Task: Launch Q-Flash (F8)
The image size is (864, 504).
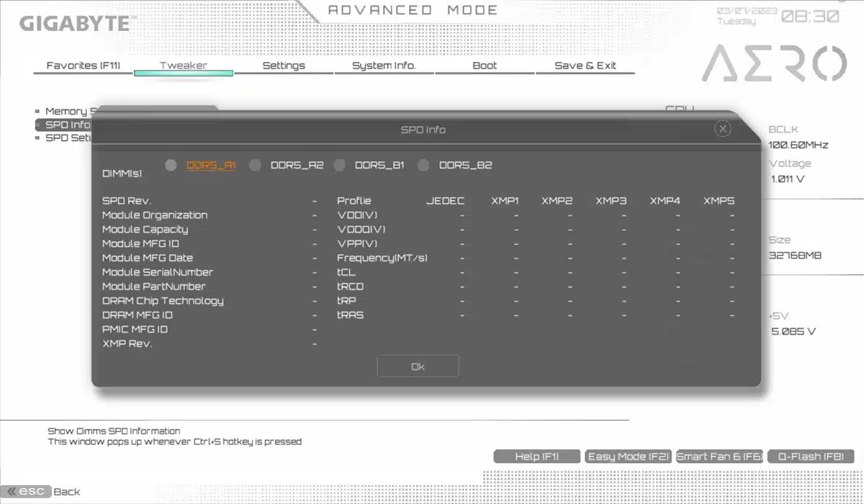Action: (x=811, y=456)
